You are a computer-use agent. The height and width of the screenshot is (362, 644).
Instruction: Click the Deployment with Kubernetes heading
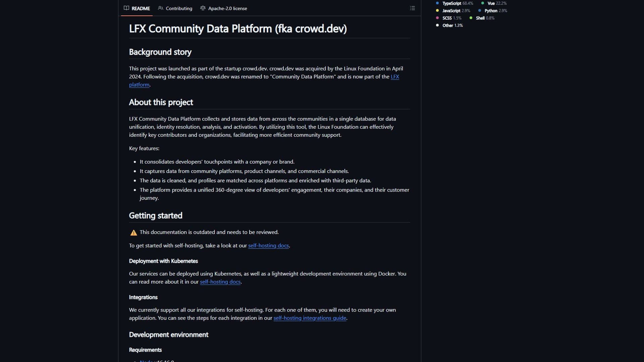click(x=163, y=261)
